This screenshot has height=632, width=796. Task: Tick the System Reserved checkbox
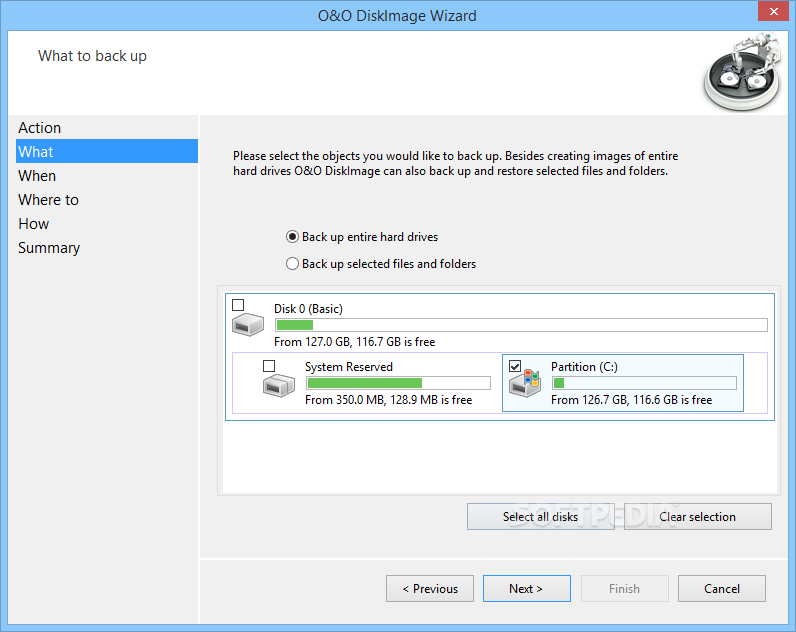(x=269, y=366)
